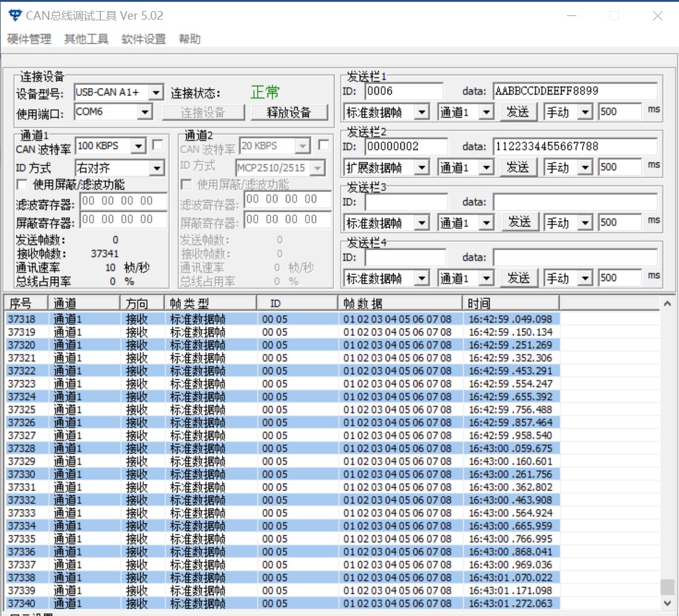Enable the checkbox next to 100 KBPS baud rate

tap(157, 145)
